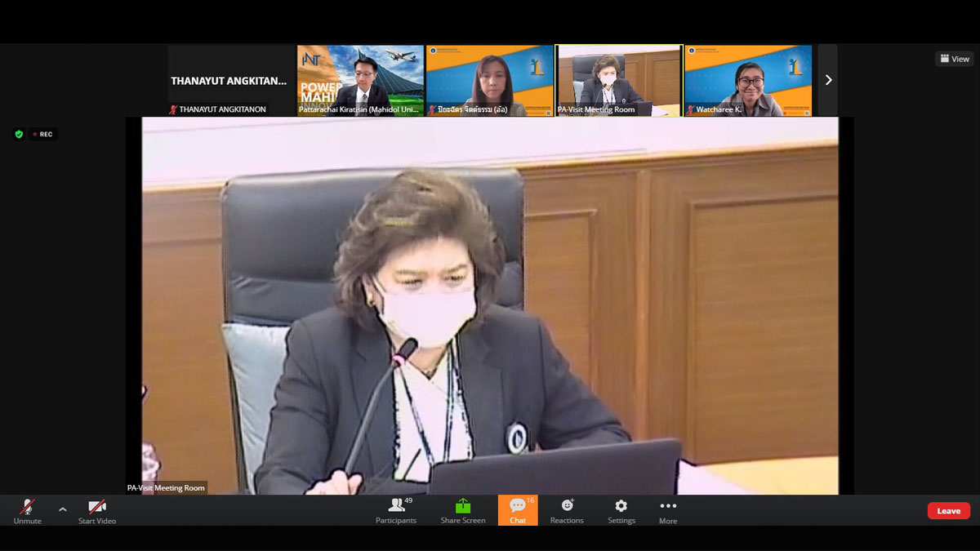Leave the meeting

click(948, 511)
